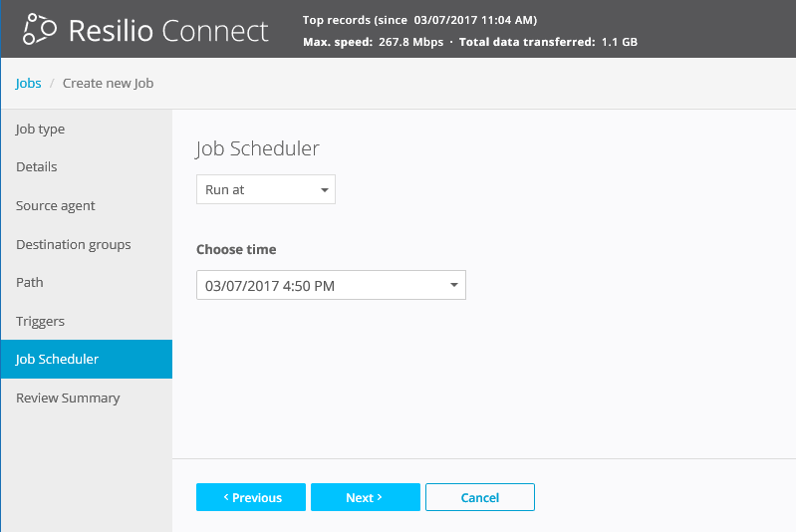Select the Job type step
The width and height of the screenshot is (796, 532).
(40, 129)
